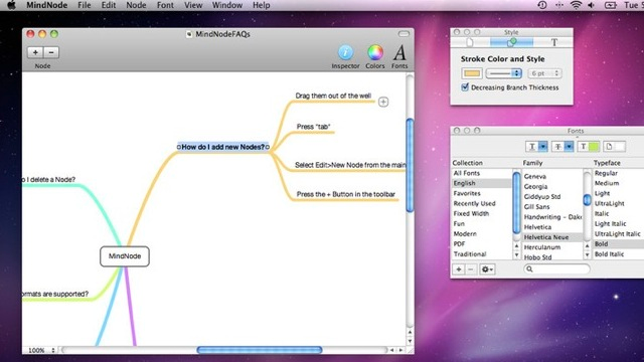The width and height of the screenshot is (644, 362).
Task: Click the remove Node minus button
Action: pyautogui.click(x=51, y=52)
